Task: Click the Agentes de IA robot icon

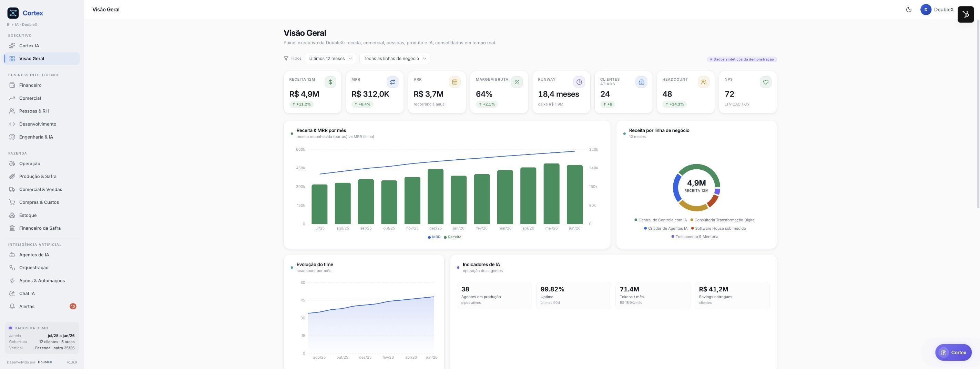Action: click(x=12, y=255)
